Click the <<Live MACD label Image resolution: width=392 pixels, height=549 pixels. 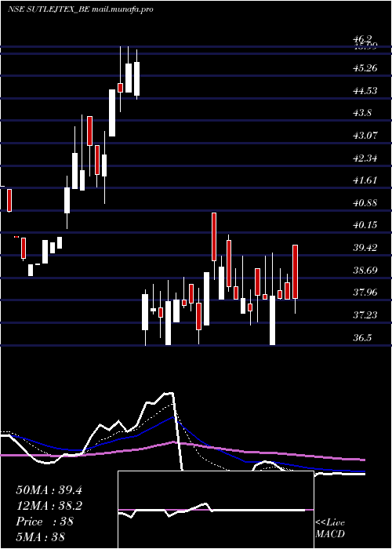click(x=330, y=529)
